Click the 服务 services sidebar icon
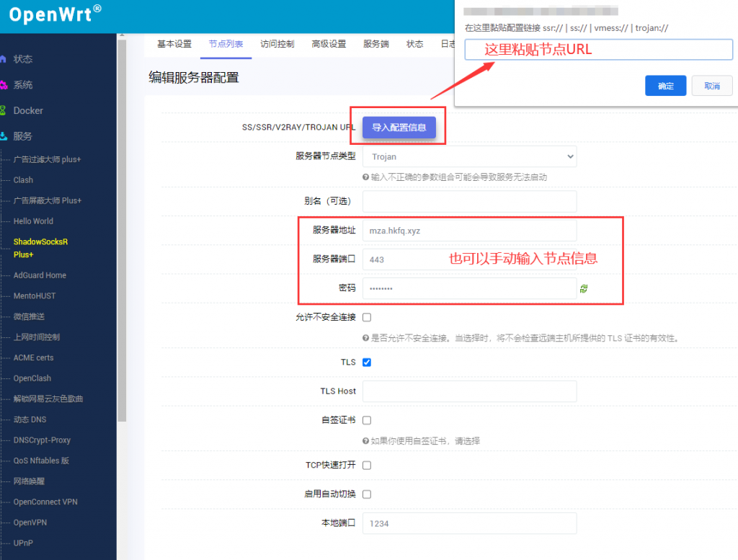 click(4, 136)
